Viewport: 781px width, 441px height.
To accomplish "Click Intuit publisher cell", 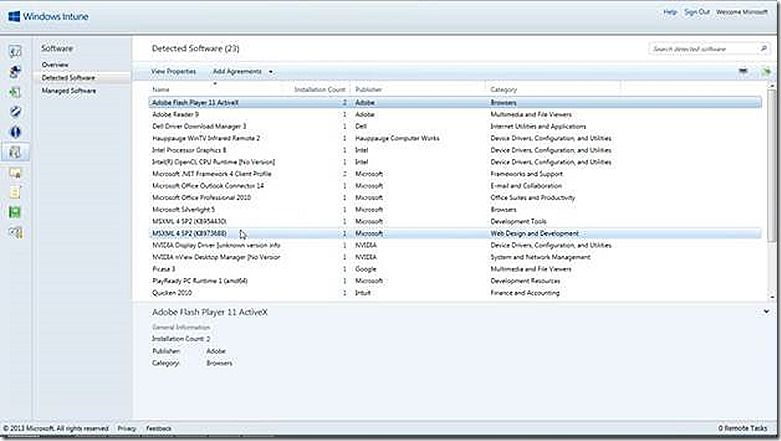I will coord(363,293).
